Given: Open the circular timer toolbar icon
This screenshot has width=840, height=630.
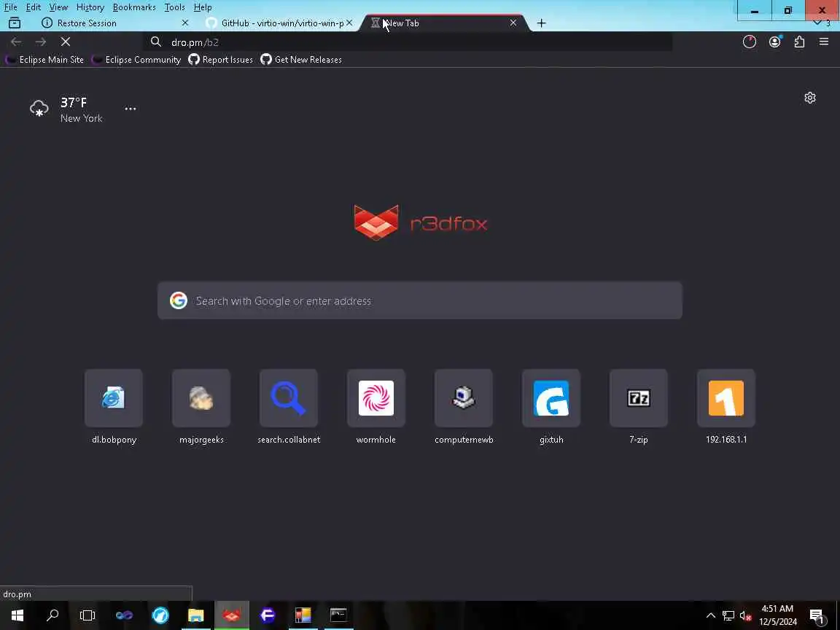Looking at the screenshot, I should (x=749, y=42).
